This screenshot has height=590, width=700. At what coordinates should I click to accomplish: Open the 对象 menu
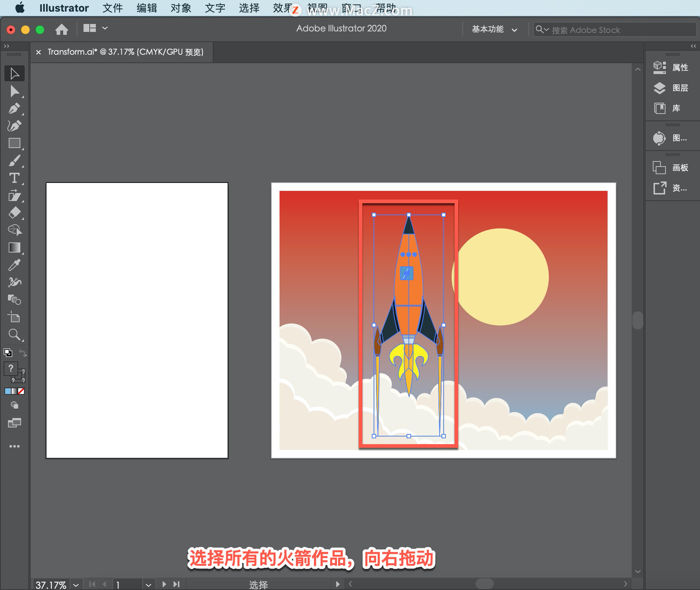coord(181,8)
